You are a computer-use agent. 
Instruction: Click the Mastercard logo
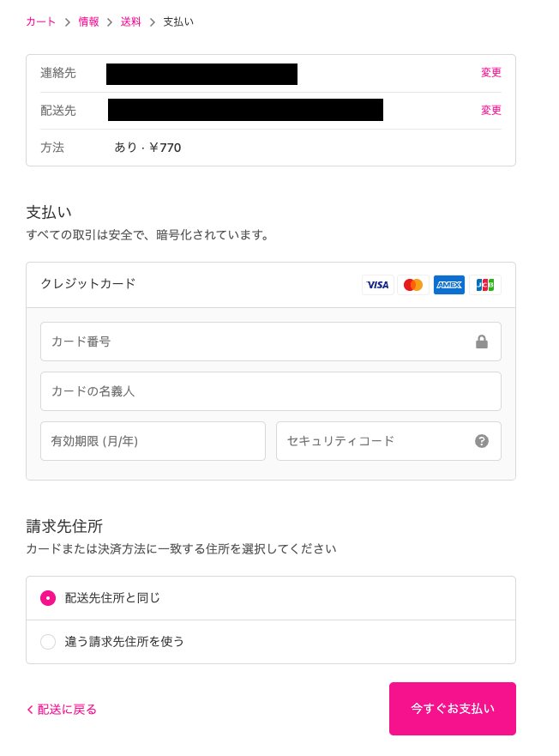413,285
